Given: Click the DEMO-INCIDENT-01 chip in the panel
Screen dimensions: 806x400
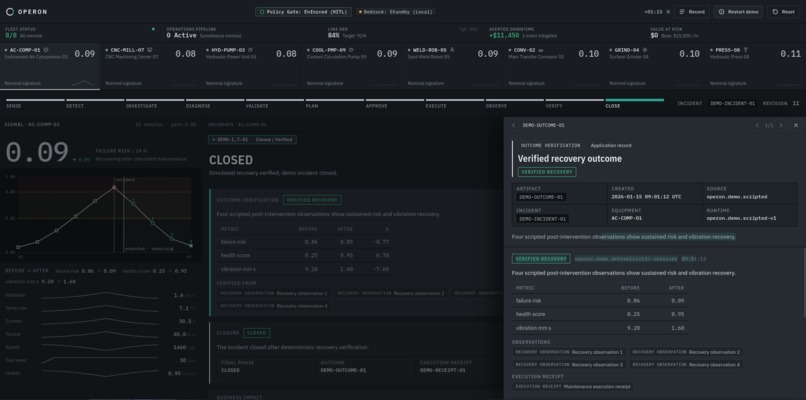Looking at the screenshot, I should [542, 219].
